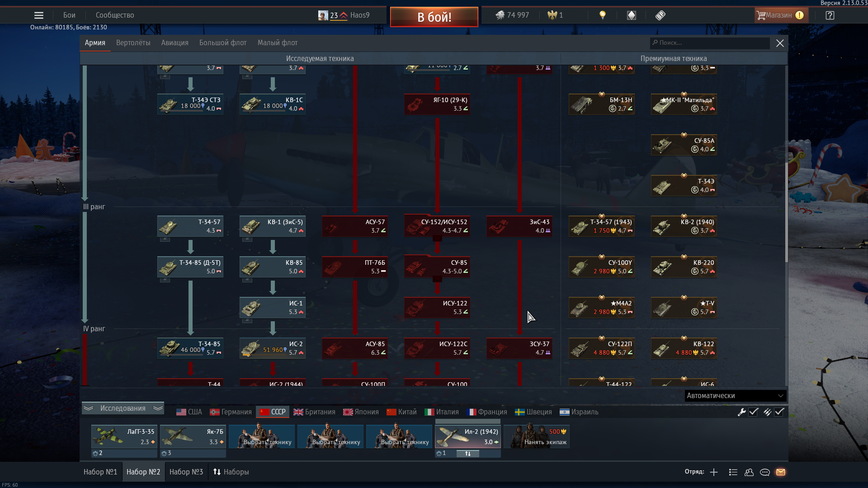Screen dimensions: 868x488
Task: Expand the Исследования panel
Action: 123,408
